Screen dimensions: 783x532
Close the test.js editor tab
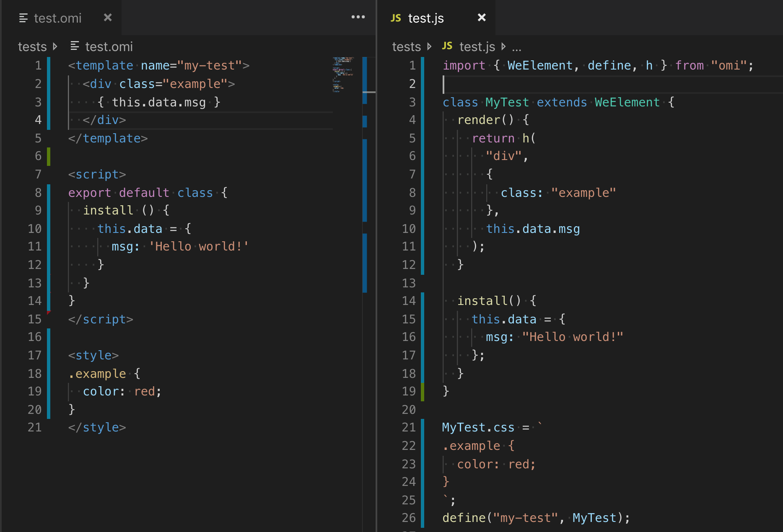point(482,18)
